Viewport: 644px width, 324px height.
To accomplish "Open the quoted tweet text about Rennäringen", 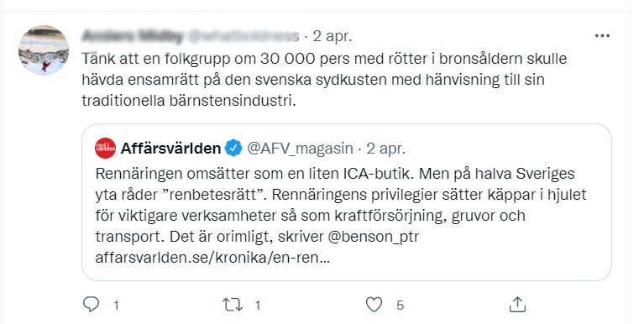I will (x=341, y=205).
